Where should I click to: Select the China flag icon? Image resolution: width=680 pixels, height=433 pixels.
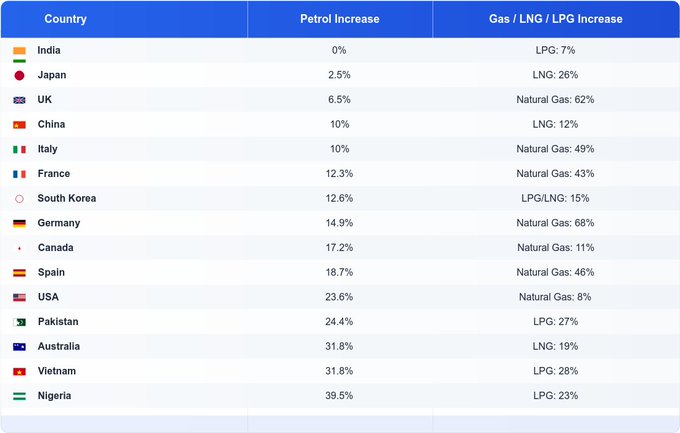coord(19,125)
